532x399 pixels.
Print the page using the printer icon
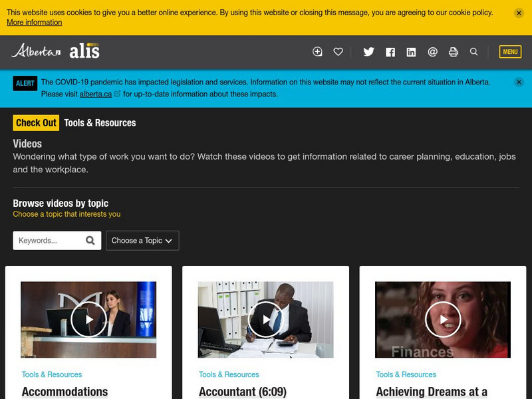coord(453,51)
